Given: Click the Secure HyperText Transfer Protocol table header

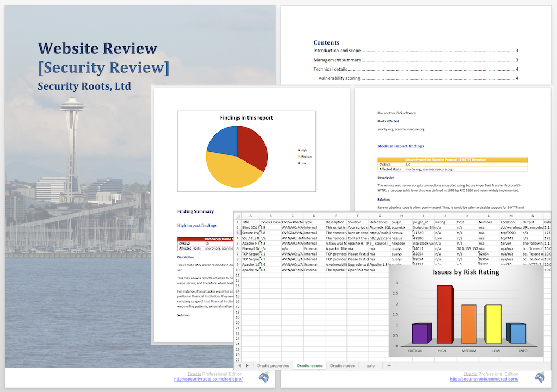Looking at the screenshot, I should tap(453, 160).
